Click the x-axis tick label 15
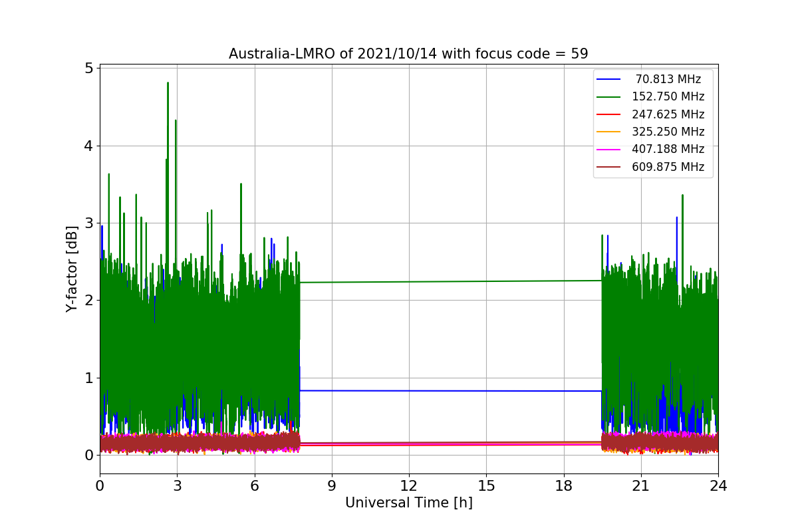This screenshot has width=798, height=532. [486, 485]
